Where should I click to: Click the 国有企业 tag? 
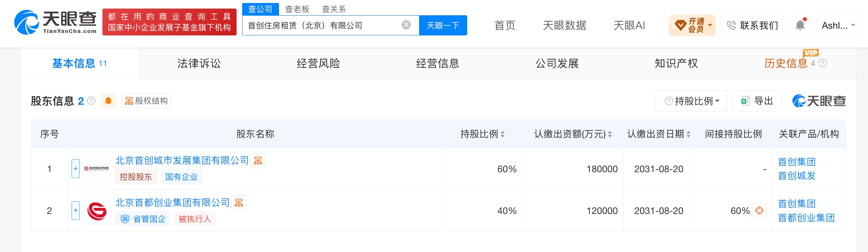(181, 177)
